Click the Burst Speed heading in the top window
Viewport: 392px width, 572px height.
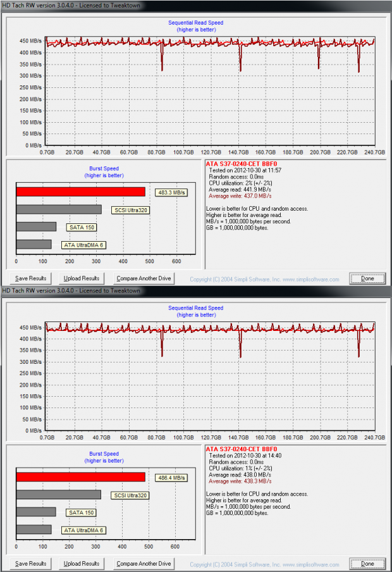104,168
